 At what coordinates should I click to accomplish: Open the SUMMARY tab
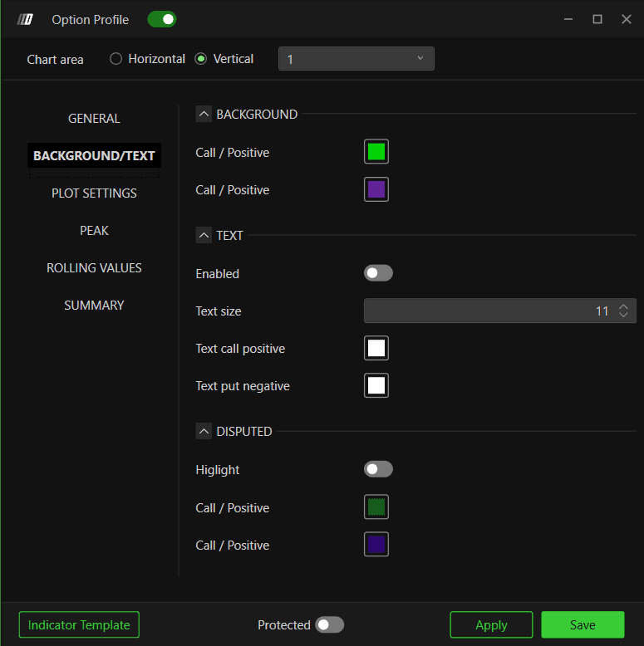[94, 306]
